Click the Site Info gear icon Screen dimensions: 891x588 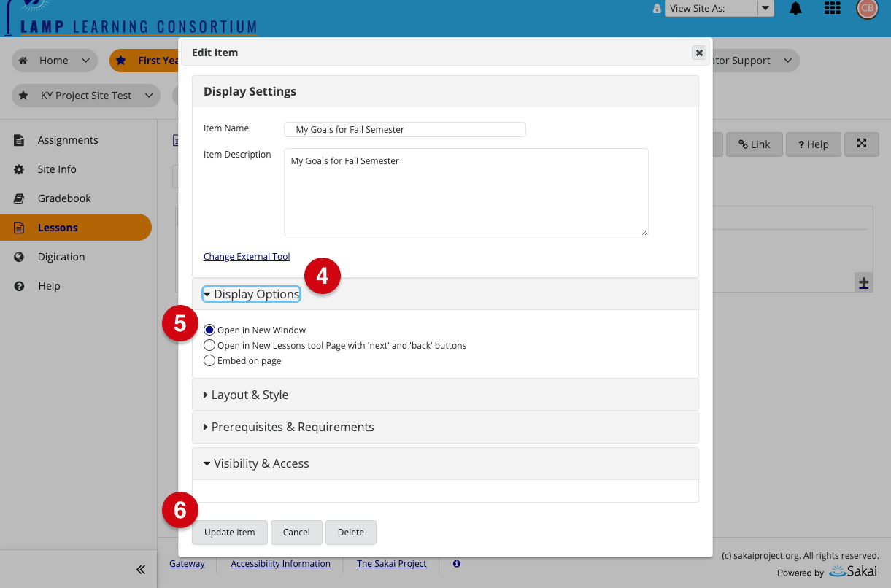(20, 169)
